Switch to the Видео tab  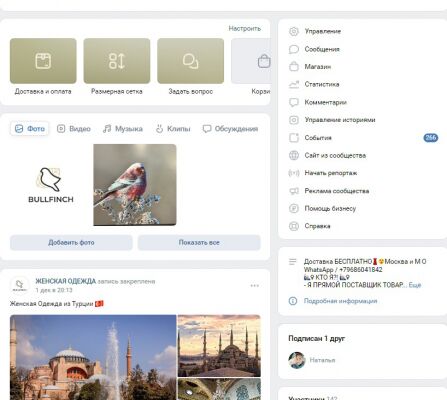74,129
